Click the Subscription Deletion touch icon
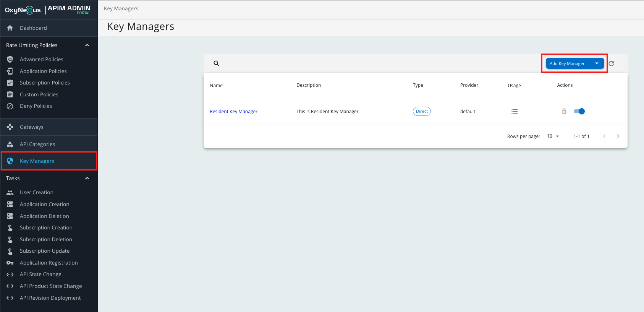This screenshot has height=312, width=644. pyautogui.click(x=10, y=239)
